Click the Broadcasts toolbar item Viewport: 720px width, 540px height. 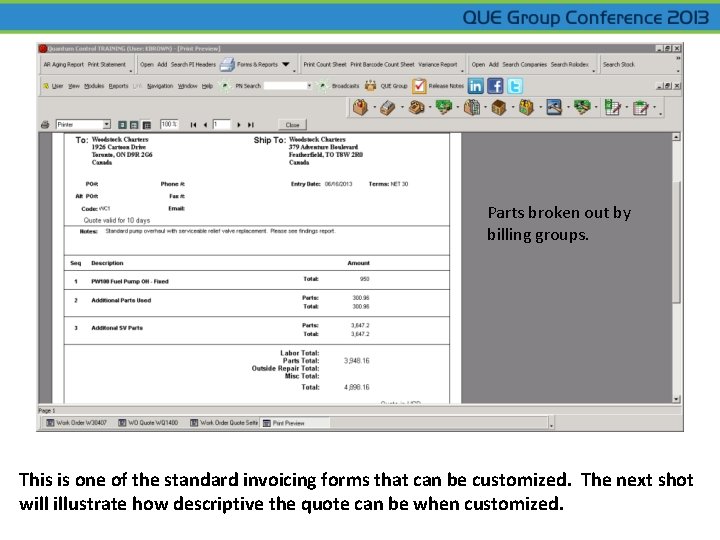[345, 86]
